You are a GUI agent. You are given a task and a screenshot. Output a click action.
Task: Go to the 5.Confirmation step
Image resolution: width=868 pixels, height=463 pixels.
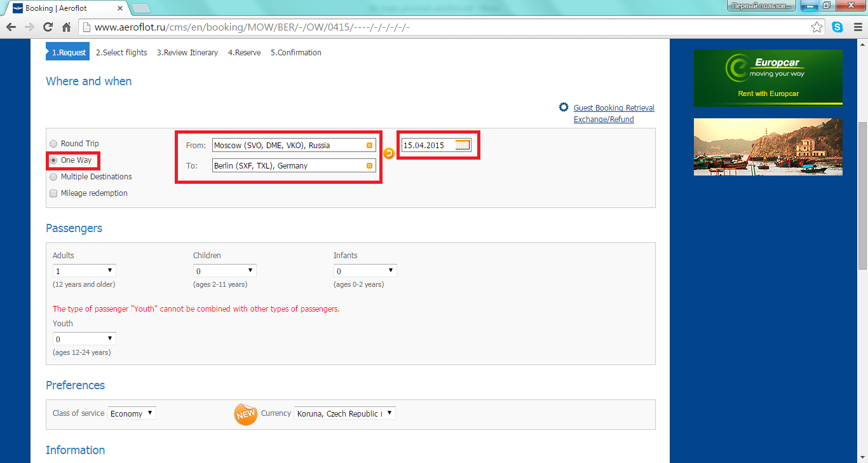coord(296,53)
